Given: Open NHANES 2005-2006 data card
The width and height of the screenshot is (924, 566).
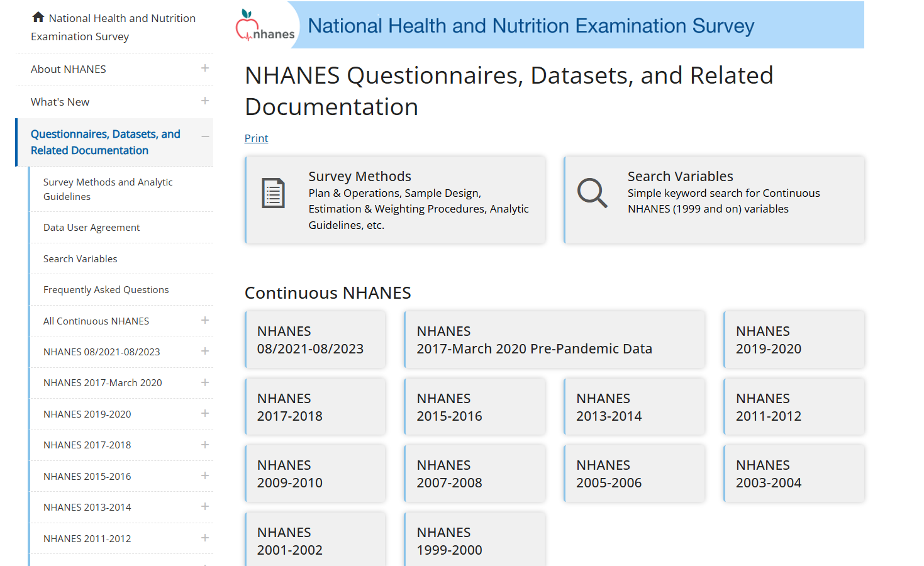Looking at the screenshot, I should [634, 474].
